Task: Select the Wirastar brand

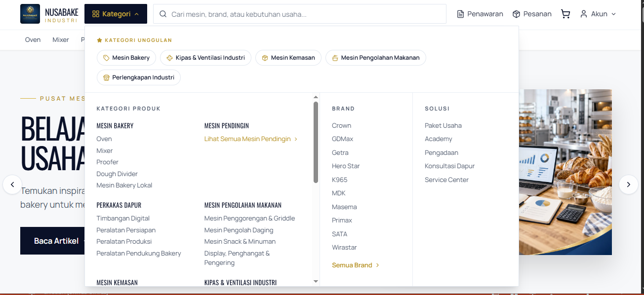Action: tap(344, 248)
